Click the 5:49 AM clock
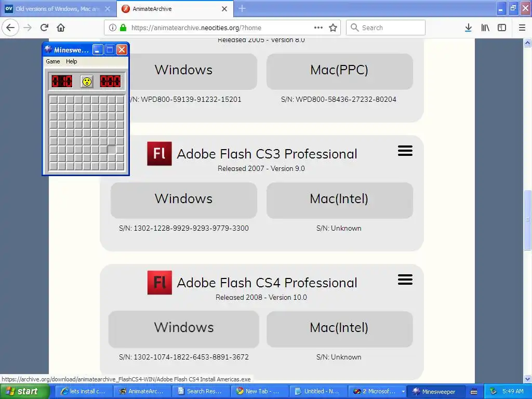 coord(513,392)
